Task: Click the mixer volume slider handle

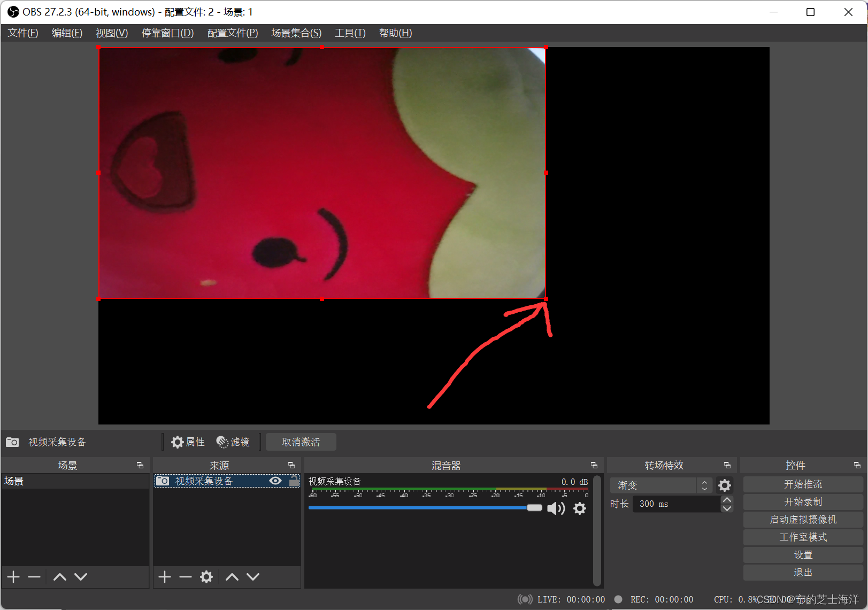Action: coord(534,508)
